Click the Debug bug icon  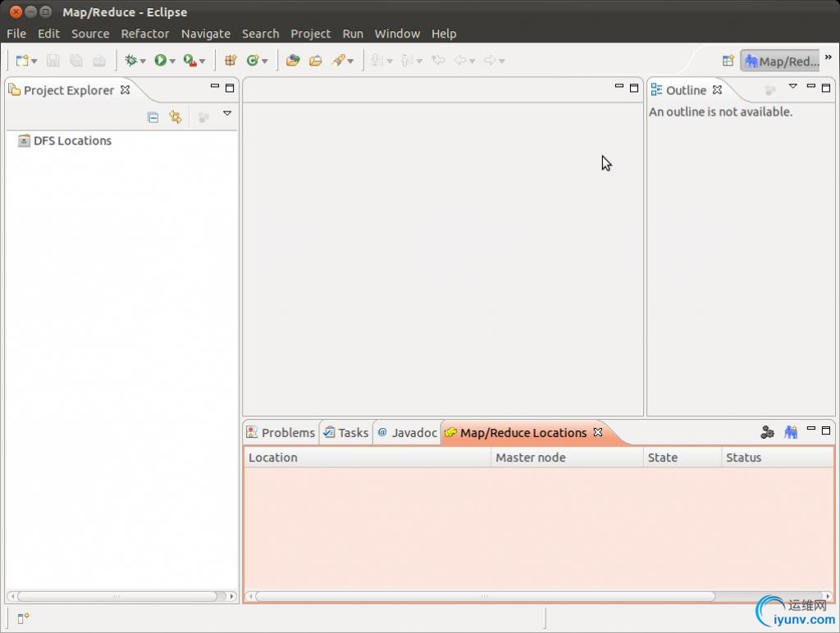tap(130, 60)
